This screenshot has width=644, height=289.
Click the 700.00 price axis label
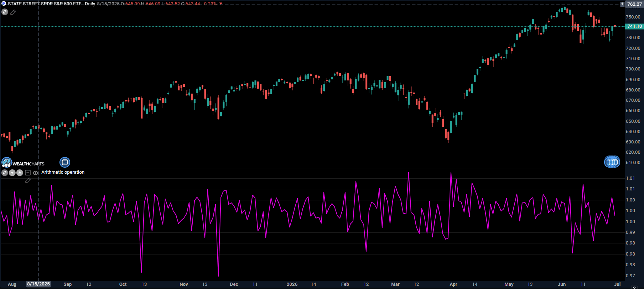tap(633, 69)
